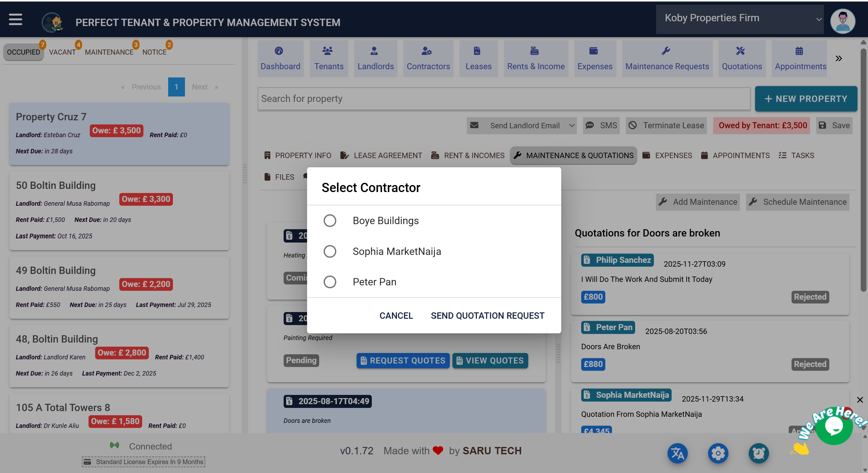Choose the Peter Pan contractor radio
This screenshot has width=868, height=473.
click(330, 282)
